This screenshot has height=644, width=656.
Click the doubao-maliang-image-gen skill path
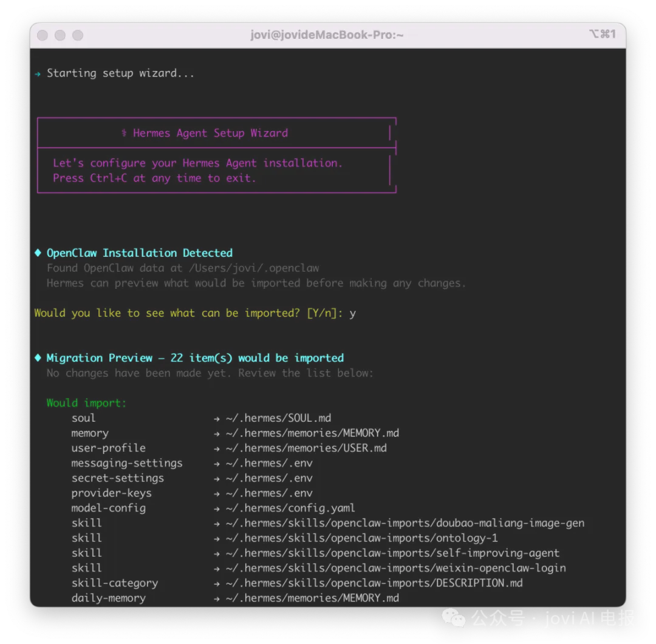[405, 523]
